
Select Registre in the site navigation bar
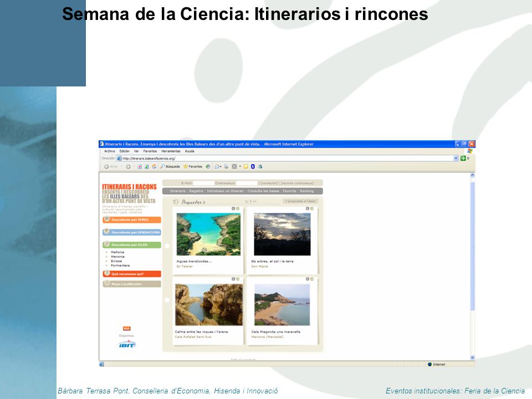[x=196, y=191]
